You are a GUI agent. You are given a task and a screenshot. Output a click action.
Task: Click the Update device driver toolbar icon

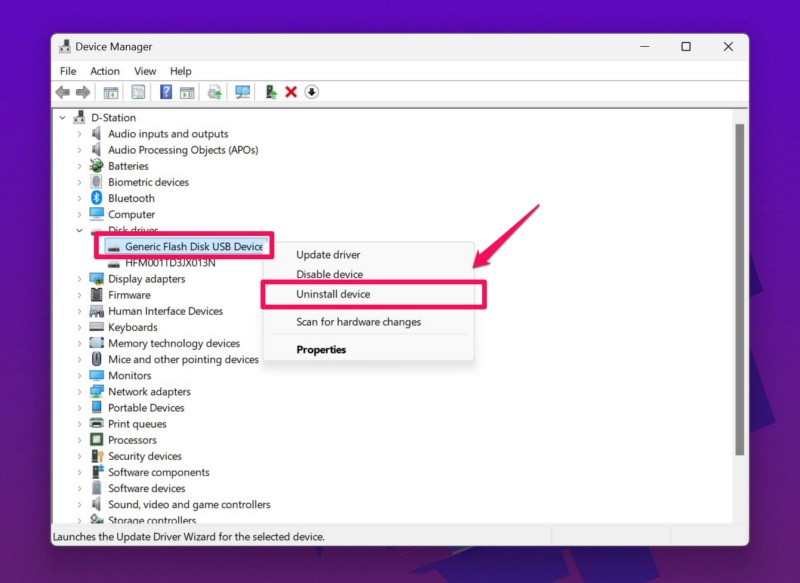coord(270,92)
